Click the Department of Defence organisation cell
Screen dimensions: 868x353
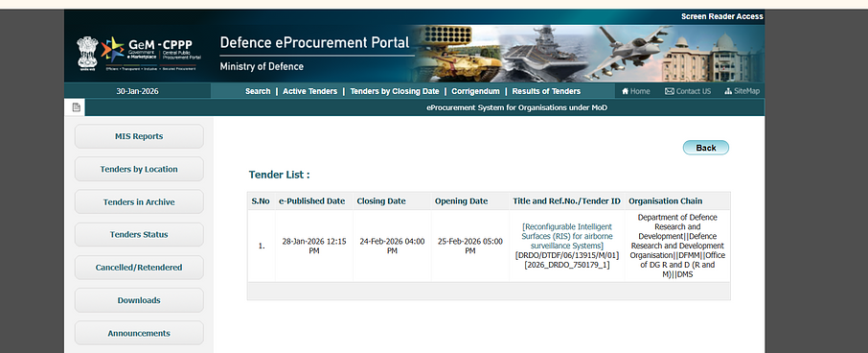point(677,247)
